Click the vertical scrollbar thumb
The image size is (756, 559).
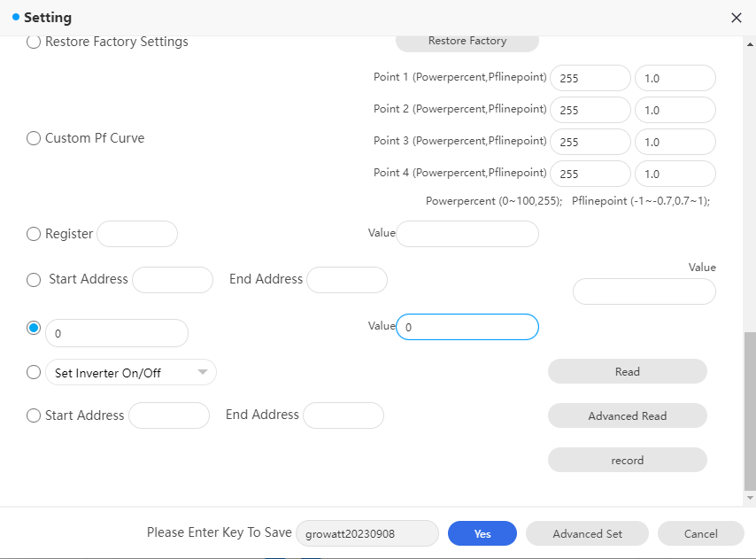pos(750,410)
